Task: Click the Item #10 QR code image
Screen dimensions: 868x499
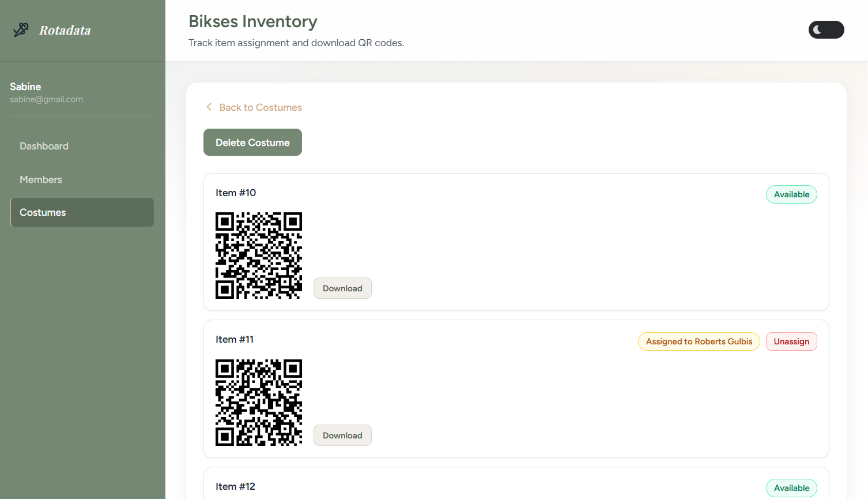Action: [x=259, y=256]
